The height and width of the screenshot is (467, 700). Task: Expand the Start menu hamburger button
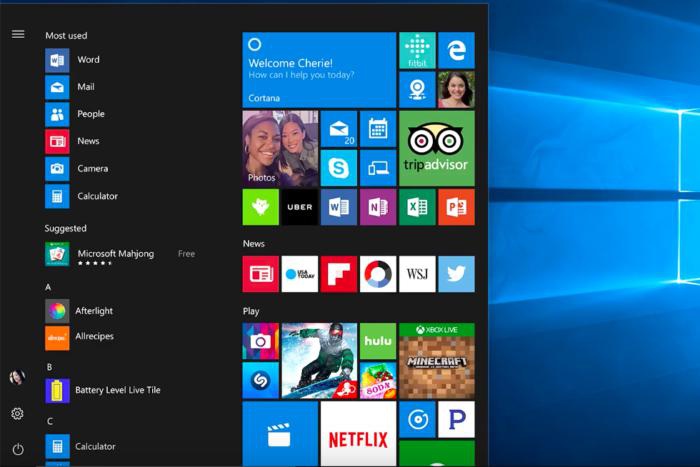point(18,34)
